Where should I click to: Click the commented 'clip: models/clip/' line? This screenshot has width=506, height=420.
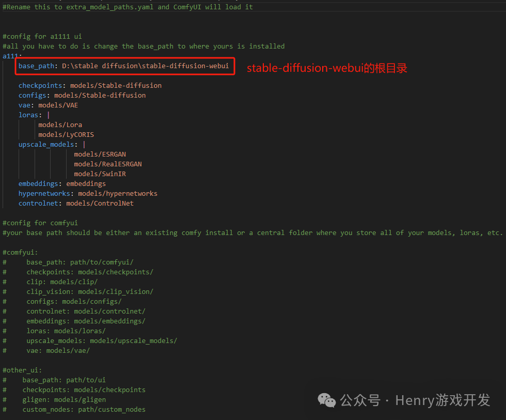coord(62,282)
